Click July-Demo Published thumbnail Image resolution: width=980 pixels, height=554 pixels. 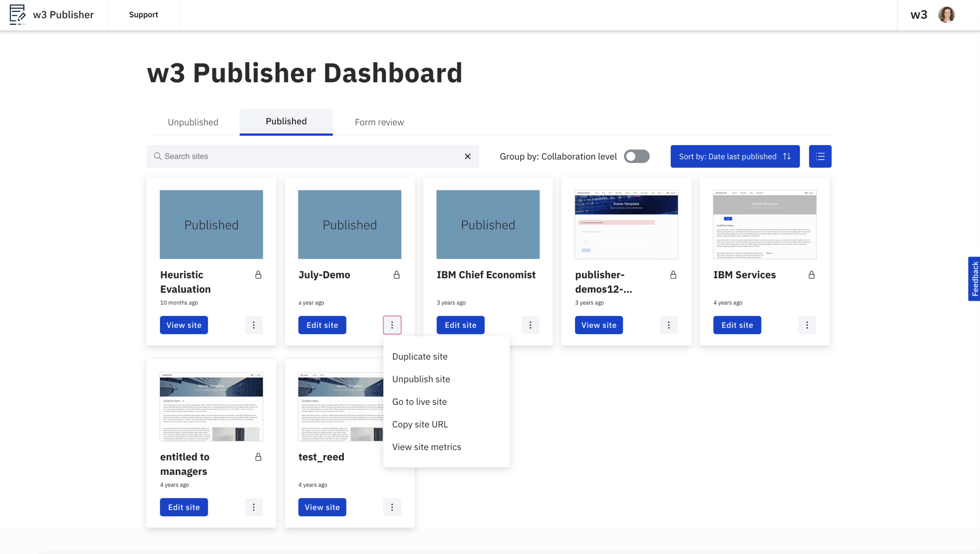(350, 225)
